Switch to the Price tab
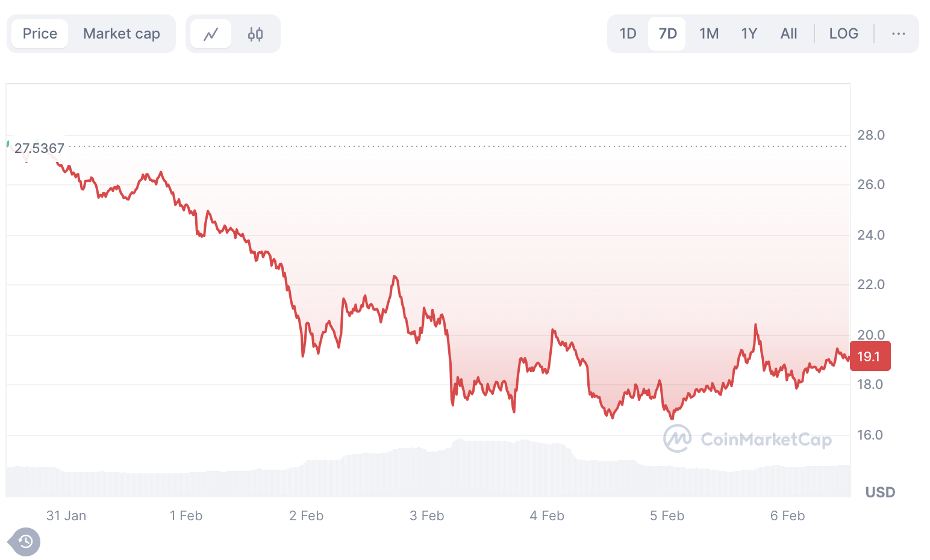The image size is (930, 560). (40, 34)
